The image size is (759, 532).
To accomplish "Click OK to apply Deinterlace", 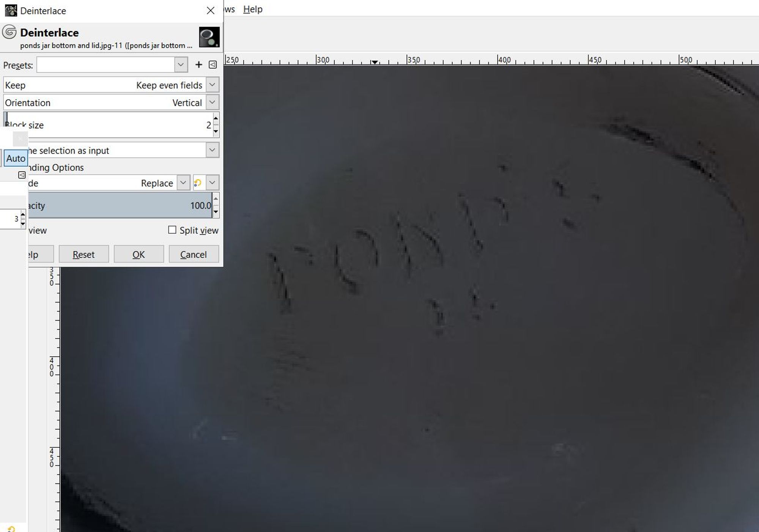I will tap(139, 254).
